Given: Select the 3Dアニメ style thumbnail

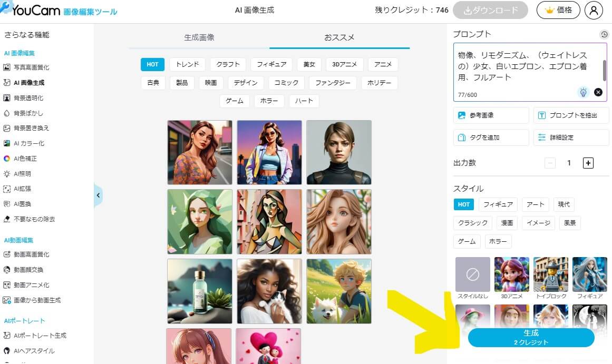Looking at the screenshot, I should 512,274.
